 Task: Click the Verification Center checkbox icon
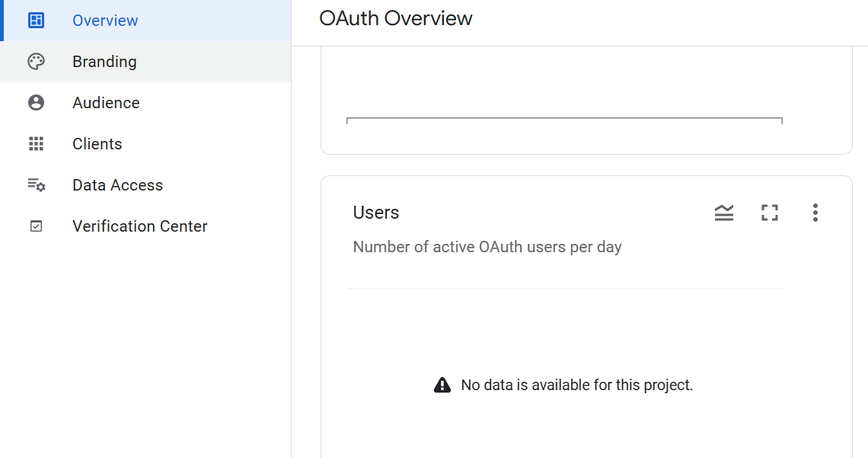click(36, 226)
